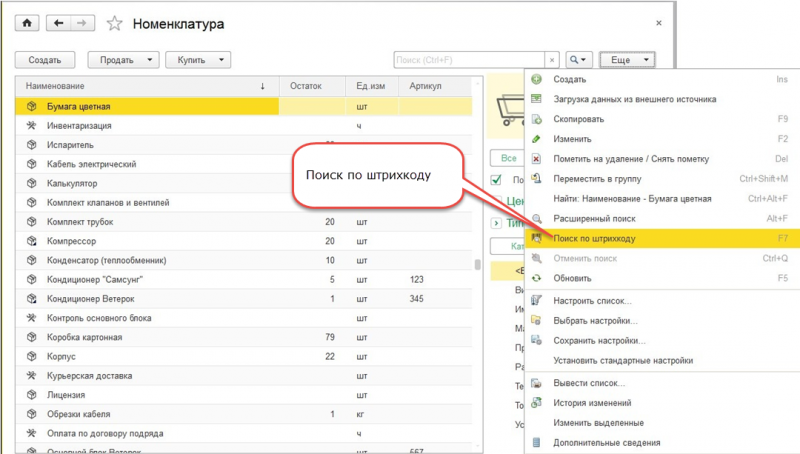This screenshot has width=800, height=454.
Task: Expand the green section arrow in the right panel
Action: click(x=497, y=222)
